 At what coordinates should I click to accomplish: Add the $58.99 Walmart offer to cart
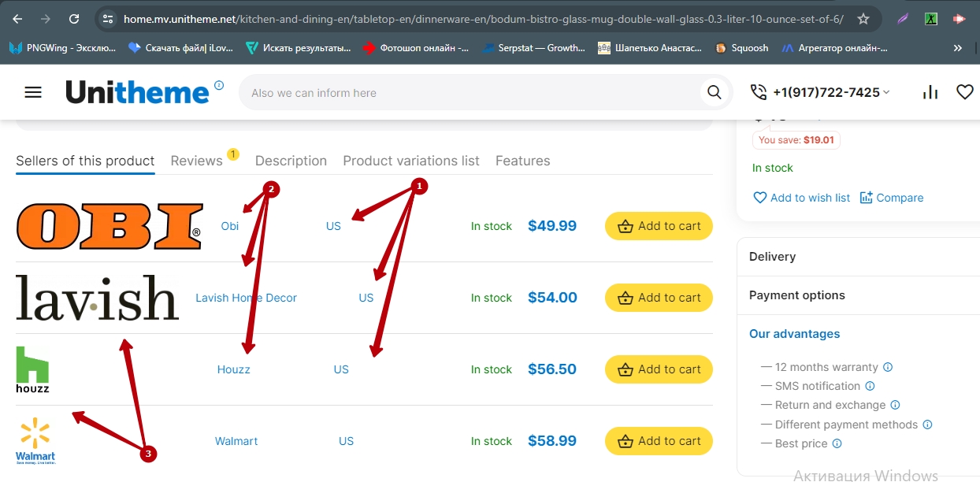pos(659,441)
